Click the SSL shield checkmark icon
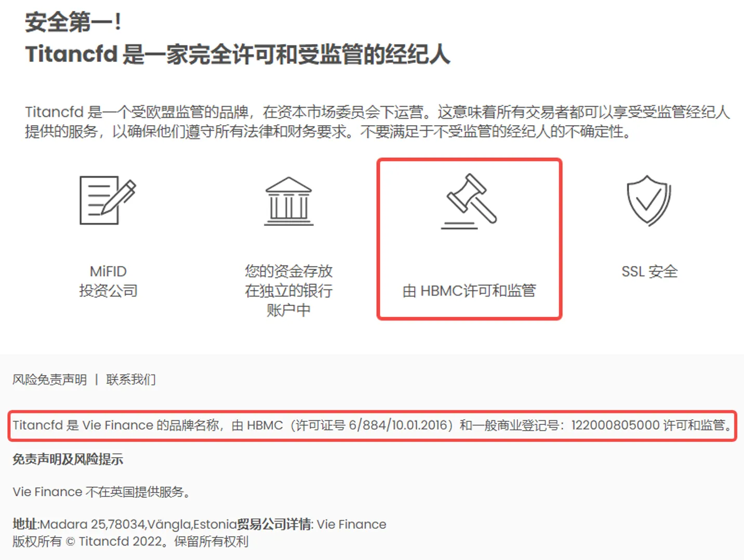 click(649, 201)
